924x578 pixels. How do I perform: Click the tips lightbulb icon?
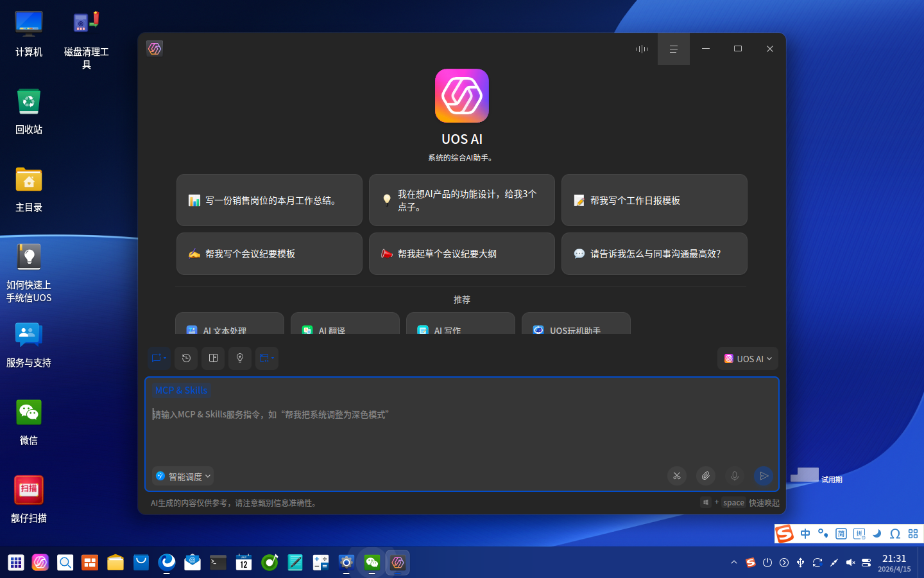[240, 358]
